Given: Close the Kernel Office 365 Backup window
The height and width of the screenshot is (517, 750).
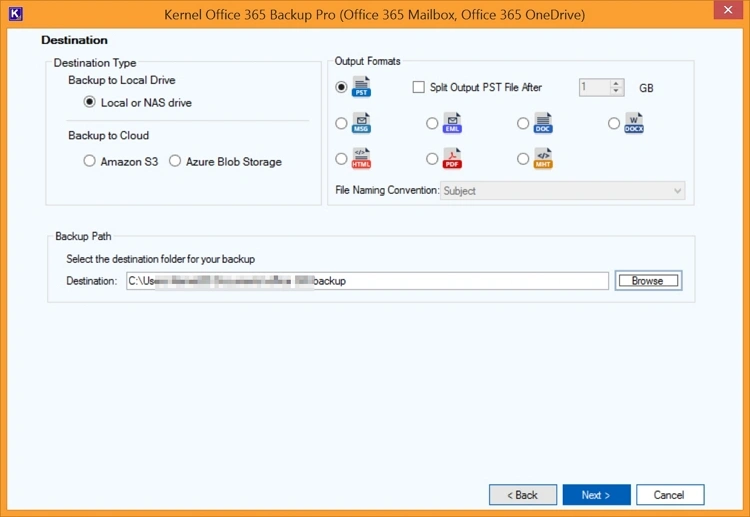Looking at the screenshot, I should coord(728,10).
